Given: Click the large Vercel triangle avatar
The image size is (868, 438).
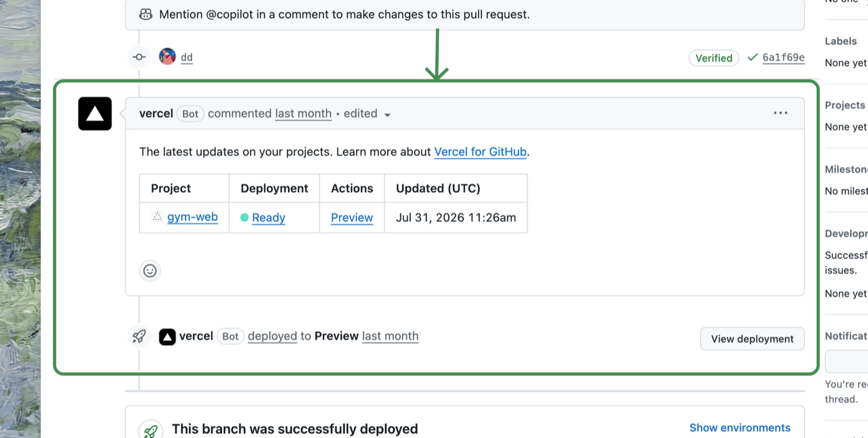Looking at the screenshot, I should [x=95, y=113].
